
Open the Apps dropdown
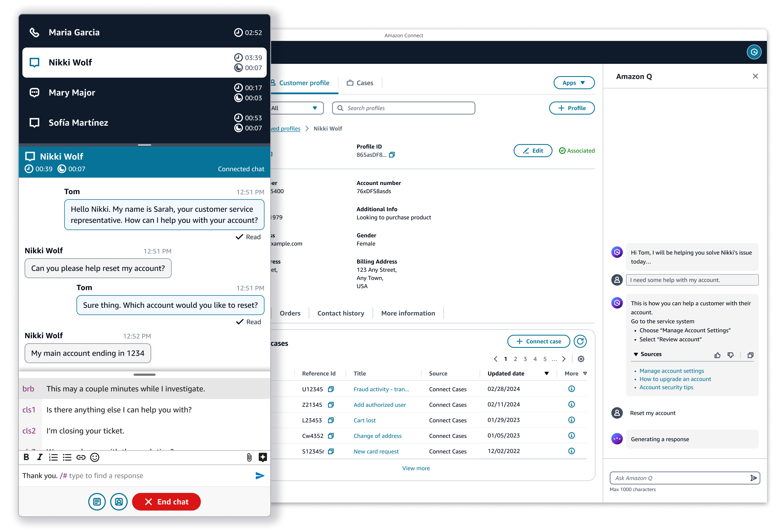[x=574, y=83]
